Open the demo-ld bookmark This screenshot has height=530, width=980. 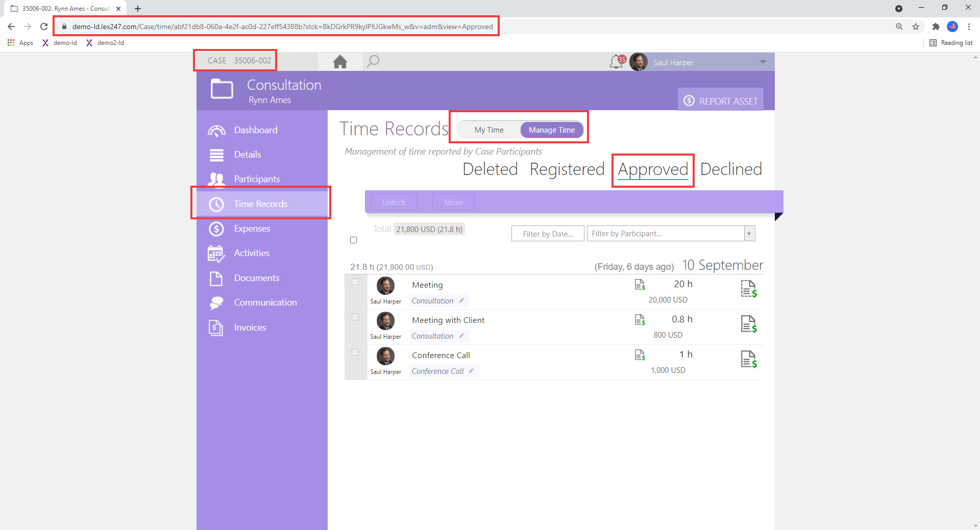(60, 43)
